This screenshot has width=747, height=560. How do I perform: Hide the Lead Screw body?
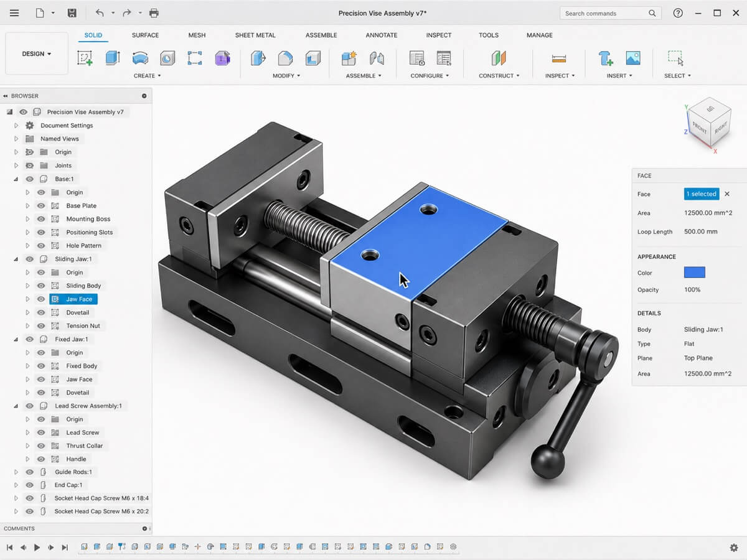click(41, 432)
